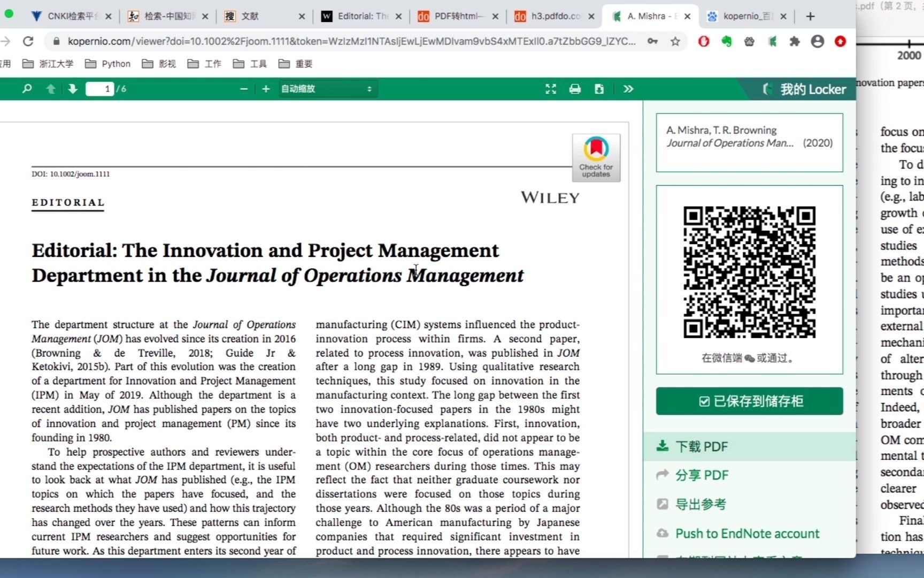Open the 重要 bookmark folder
Viewport: 924px width, 578px height.
[296, 64]
